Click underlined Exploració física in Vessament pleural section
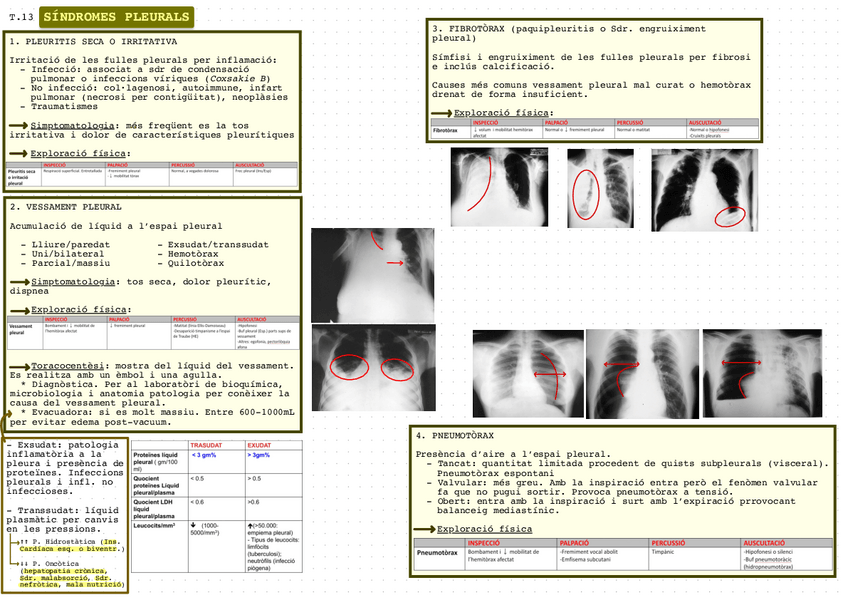848x600 pixels. pyautogui.click(x=79, y=310)
